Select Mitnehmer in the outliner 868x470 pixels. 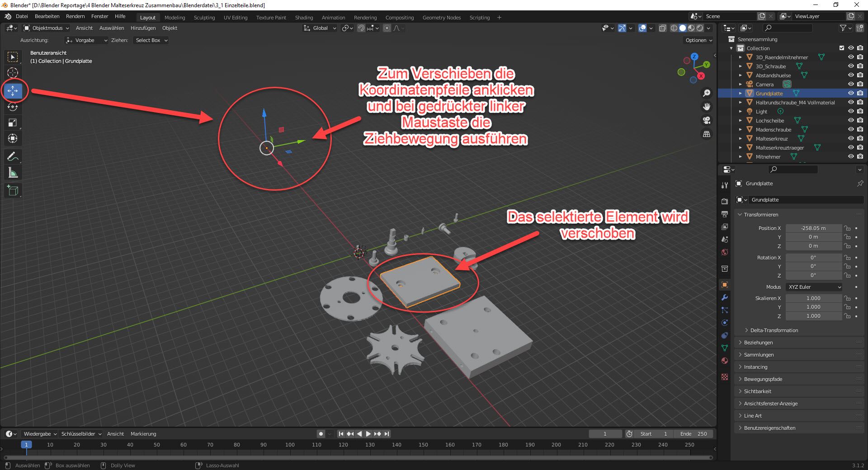click(768, 157)
